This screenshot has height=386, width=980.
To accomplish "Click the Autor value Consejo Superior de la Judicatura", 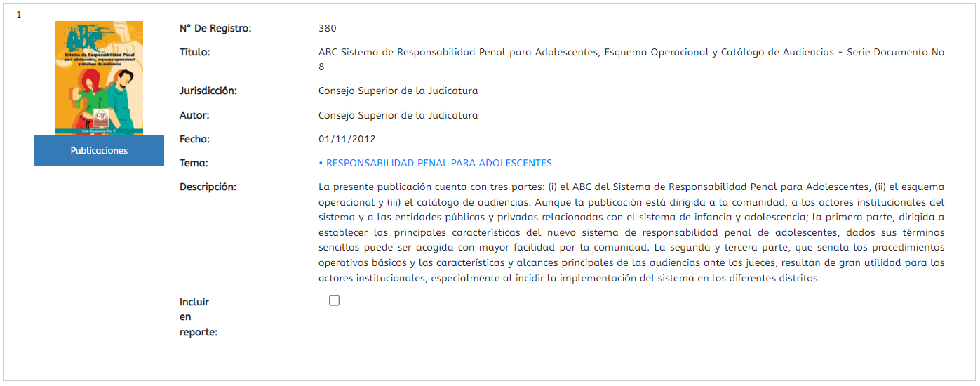I will coord(398,115).
